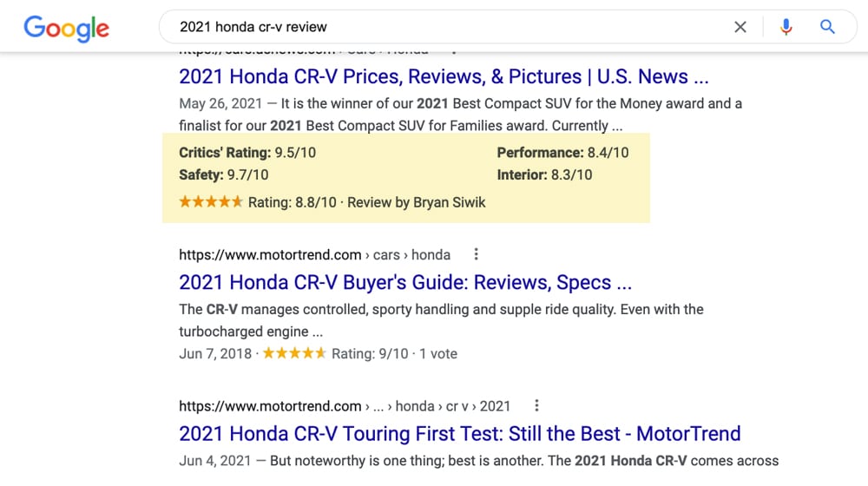
Task: Open the U.S. News 2021 Honda CR-V Prices result
Action: click(444, 76)
